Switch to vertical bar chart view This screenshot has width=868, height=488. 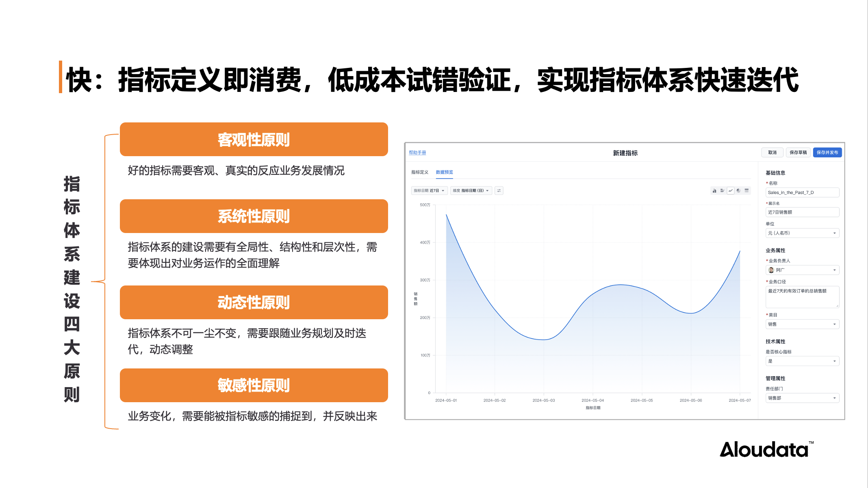[x=714, y=191]
